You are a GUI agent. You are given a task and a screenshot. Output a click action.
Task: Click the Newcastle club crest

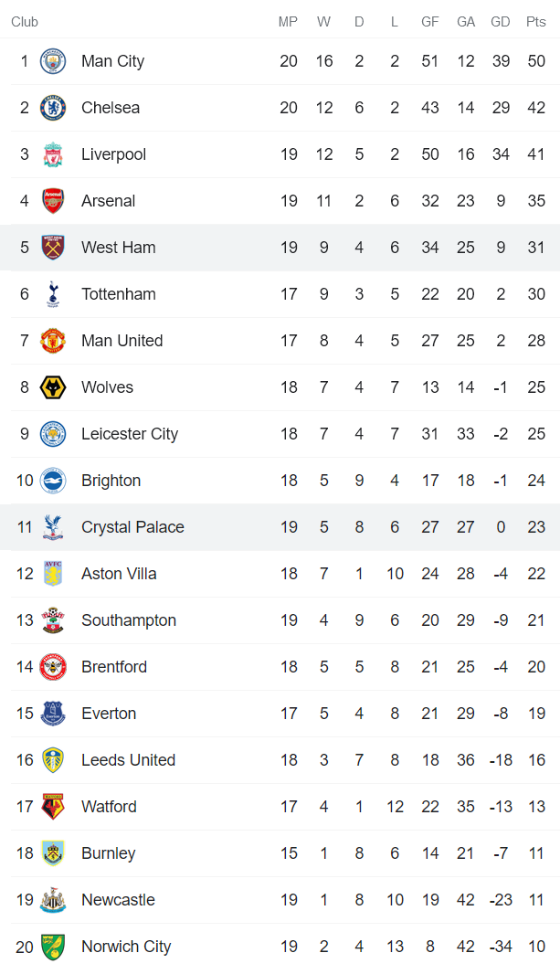pyautogui.click(x=53, y=900)
